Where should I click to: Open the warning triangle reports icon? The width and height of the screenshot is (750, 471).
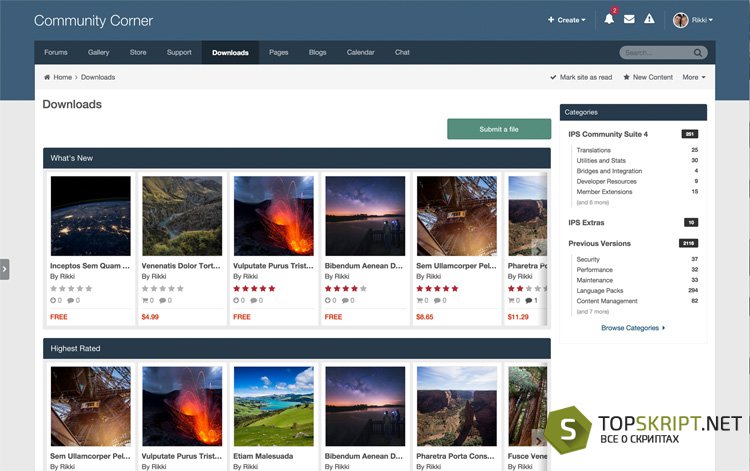pos(649,19)
